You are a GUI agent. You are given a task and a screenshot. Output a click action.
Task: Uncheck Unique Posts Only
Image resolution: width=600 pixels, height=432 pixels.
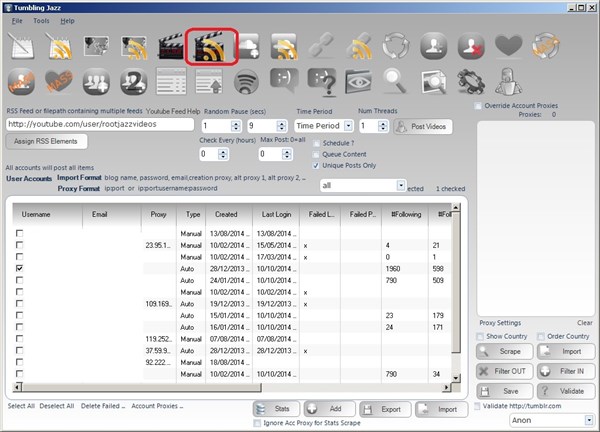(x=316, y=166)
